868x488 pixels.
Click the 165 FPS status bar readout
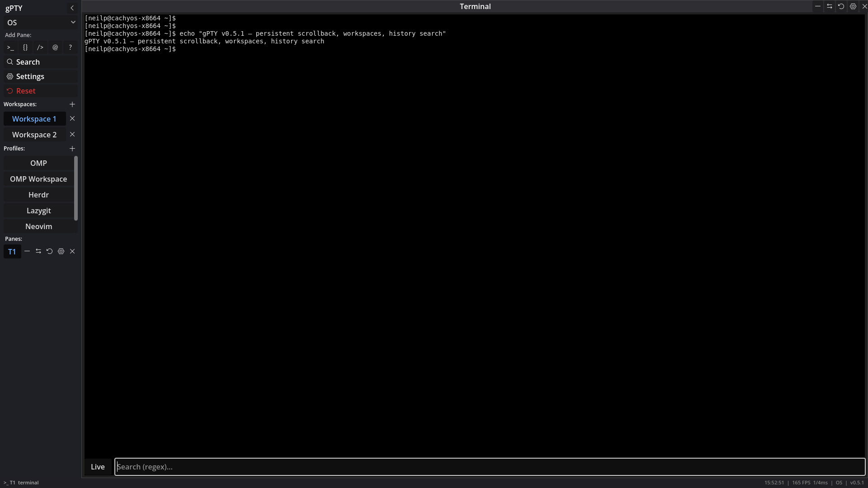[801, 483]
